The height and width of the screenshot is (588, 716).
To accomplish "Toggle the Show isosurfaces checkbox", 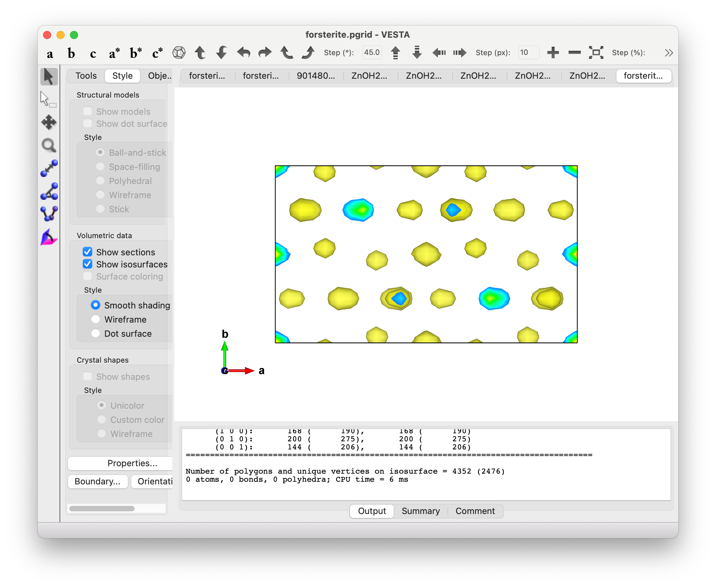I will [x=87, y=264].
